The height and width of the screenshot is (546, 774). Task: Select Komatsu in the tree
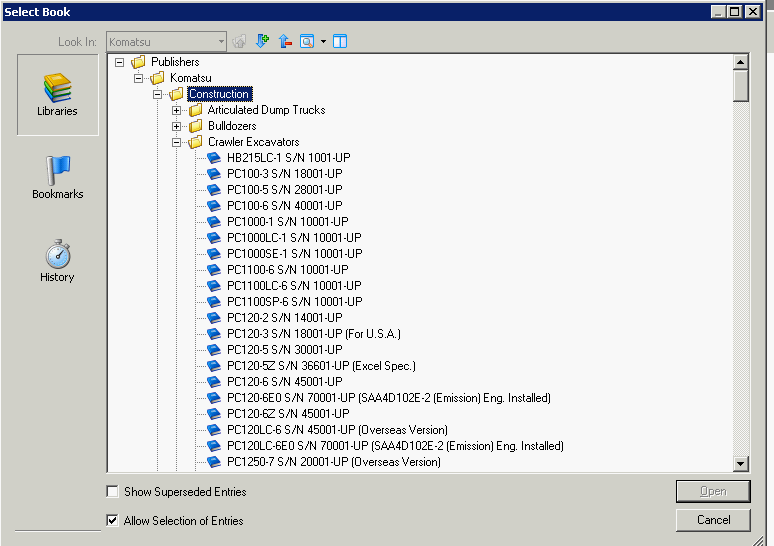pyautogui.click(x=191, y=78)
